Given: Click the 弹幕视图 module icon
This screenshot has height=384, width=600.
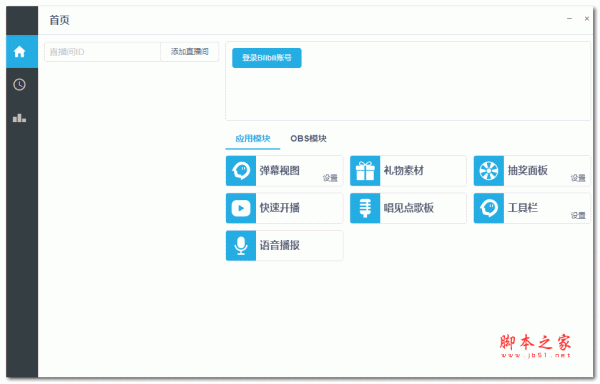Looking at the screenshot, I should point(241,171).
